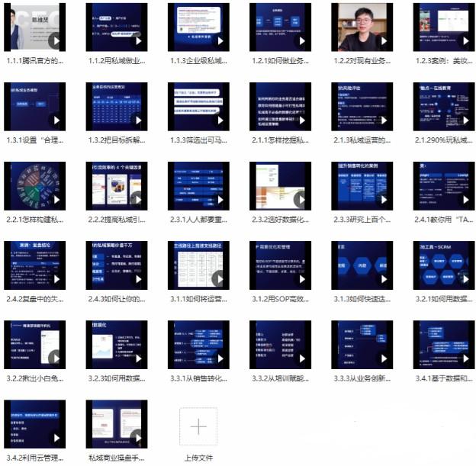This screenshot has height=466, width=476.
Task: Click the 上传文件 label
Action: [x=198, y=458]
